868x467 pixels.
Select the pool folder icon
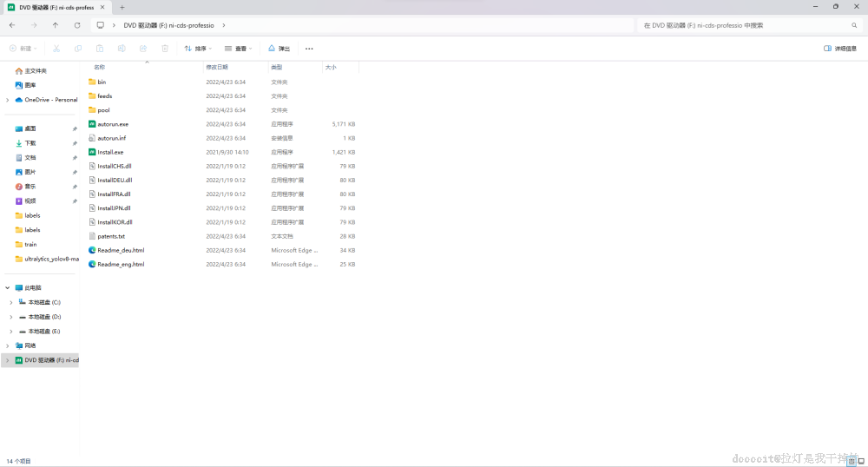(93, 109)
